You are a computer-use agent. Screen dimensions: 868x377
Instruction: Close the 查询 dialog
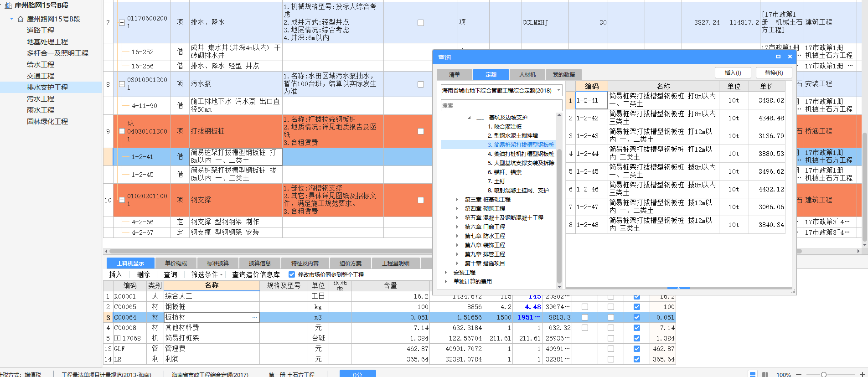[x=790, y=57]
